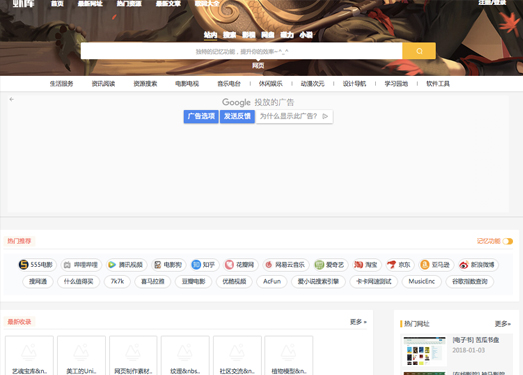
Task: Expand 更多 in the 热门网址 section
Action: click(x=502, y=324)
